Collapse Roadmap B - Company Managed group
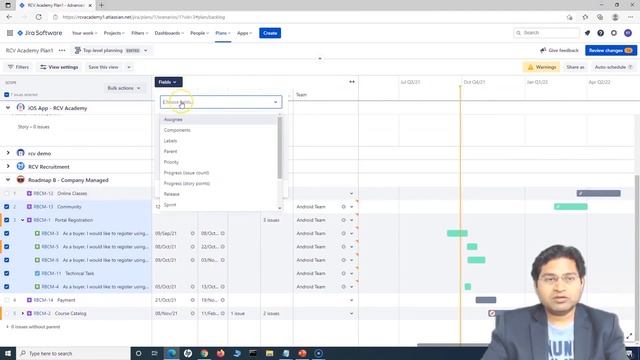This screenshot has height=360, width=640. [8, 180]
